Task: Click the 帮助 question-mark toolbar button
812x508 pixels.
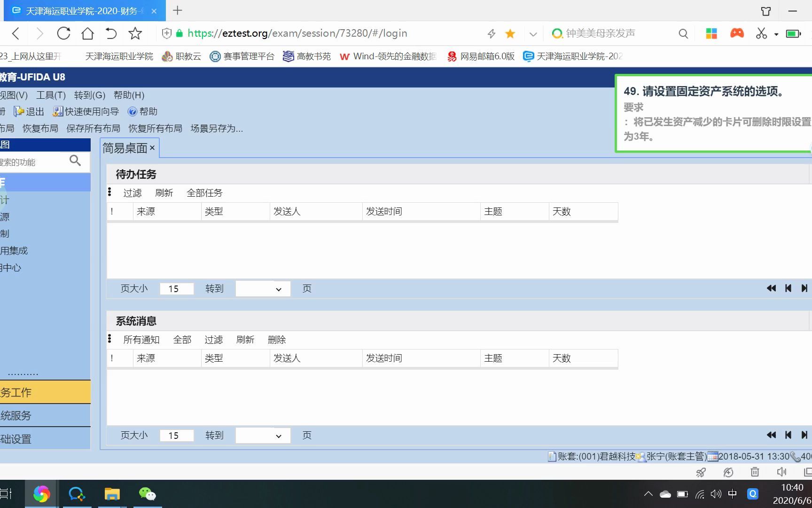Action: click(x=142, y=111)
